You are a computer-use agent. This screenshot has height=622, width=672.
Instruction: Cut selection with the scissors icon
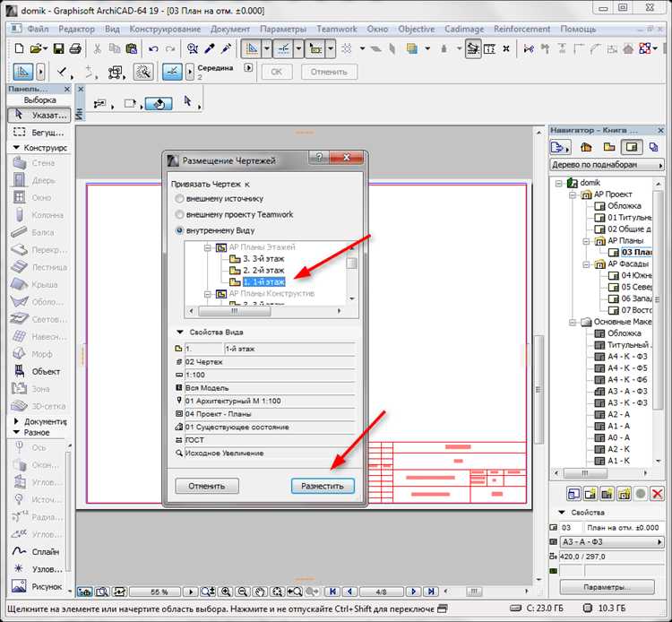tap(98, 48)
